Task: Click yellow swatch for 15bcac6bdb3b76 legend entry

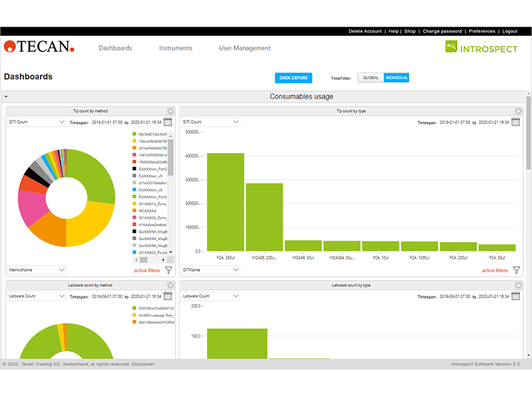Action: [134, 141]
